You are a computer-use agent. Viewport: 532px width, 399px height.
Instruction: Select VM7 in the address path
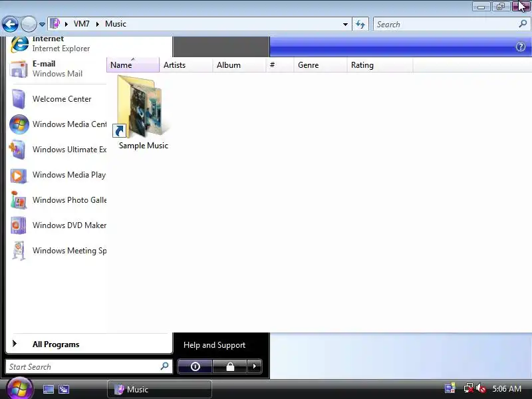point(81,24)
